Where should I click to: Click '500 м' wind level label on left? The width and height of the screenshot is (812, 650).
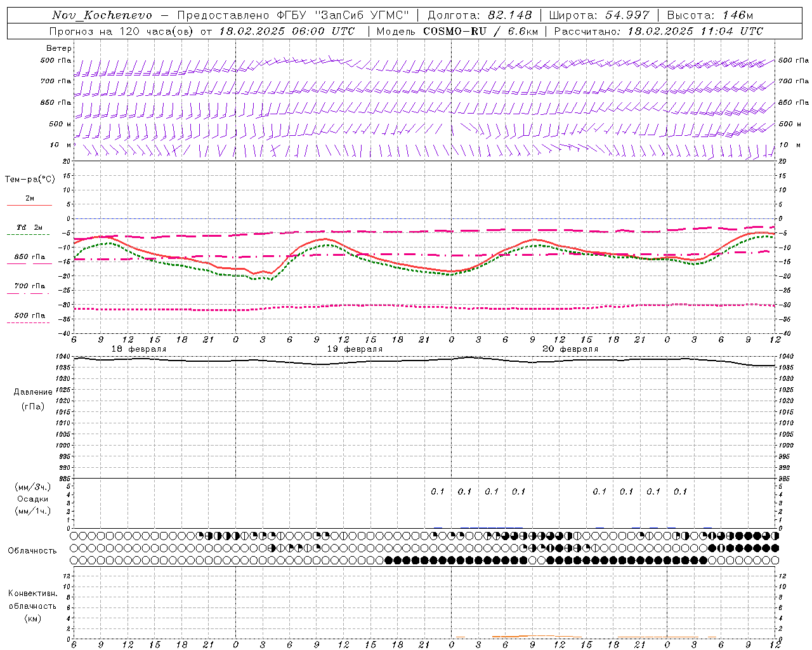click(60, 124)
